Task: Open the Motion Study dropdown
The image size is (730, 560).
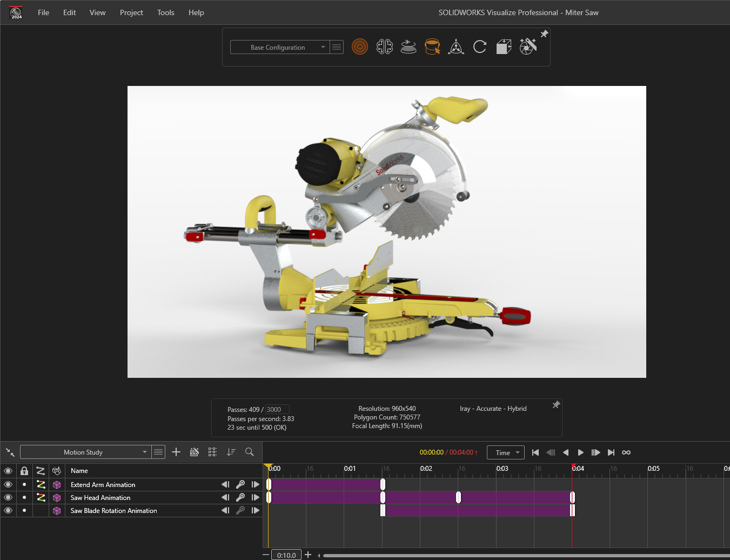Action: coord(85,452)
